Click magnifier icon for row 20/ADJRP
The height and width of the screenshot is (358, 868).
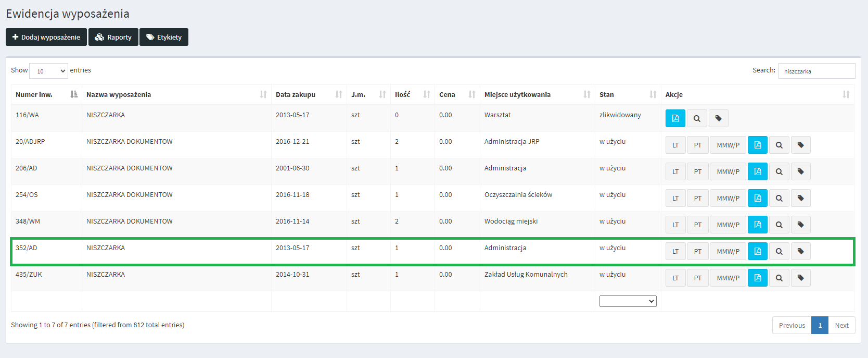[778, 145]
